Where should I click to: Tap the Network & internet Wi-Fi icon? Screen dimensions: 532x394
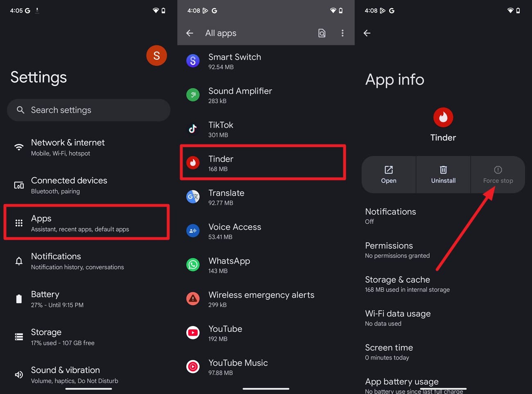coord(19,147)
